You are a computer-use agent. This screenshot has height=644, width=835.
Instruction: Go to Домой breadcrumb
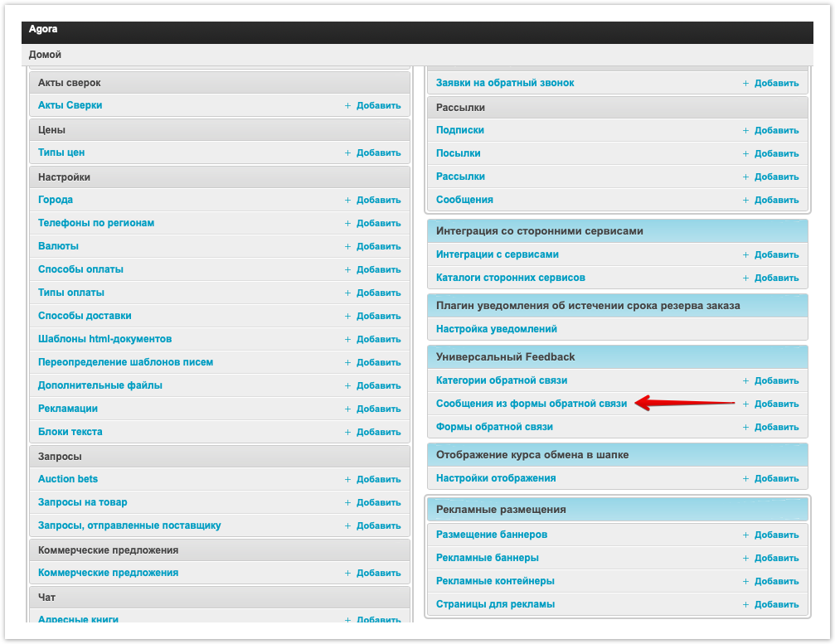pyautogui.click(x=45, y=54)
